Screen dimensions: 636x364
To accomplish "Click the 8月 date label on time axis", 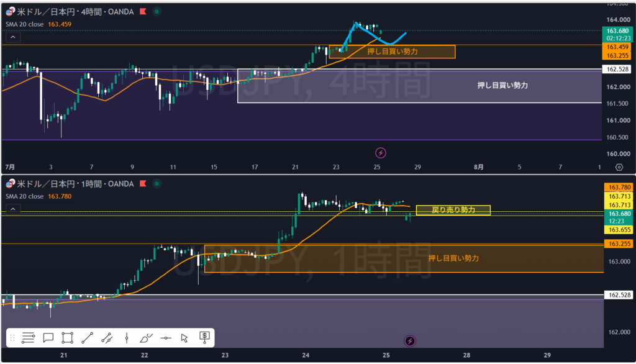I will tap(479, 167).
